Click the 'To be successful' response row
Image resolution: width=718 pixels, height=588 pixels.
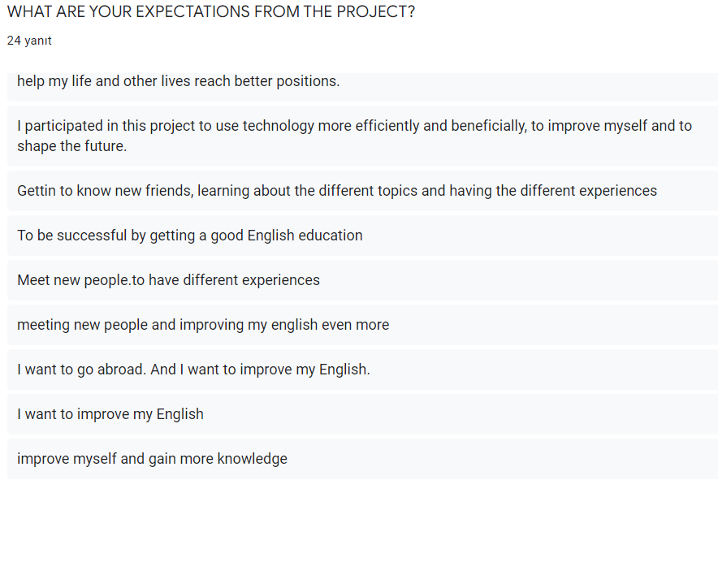point(190,236)
